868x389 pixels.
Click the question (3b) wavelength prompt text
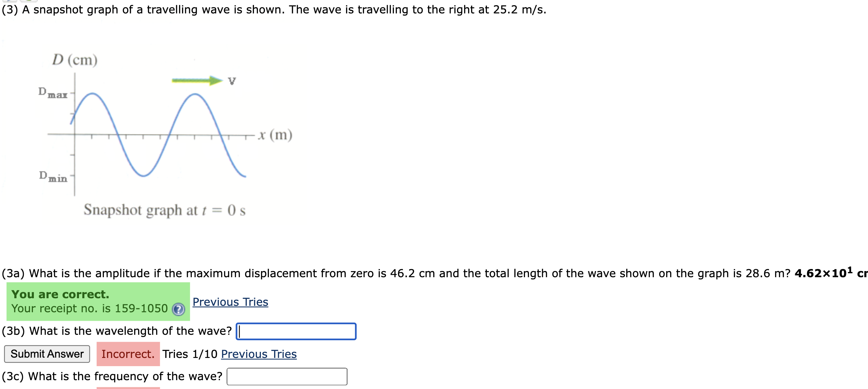tap(116, 331)
